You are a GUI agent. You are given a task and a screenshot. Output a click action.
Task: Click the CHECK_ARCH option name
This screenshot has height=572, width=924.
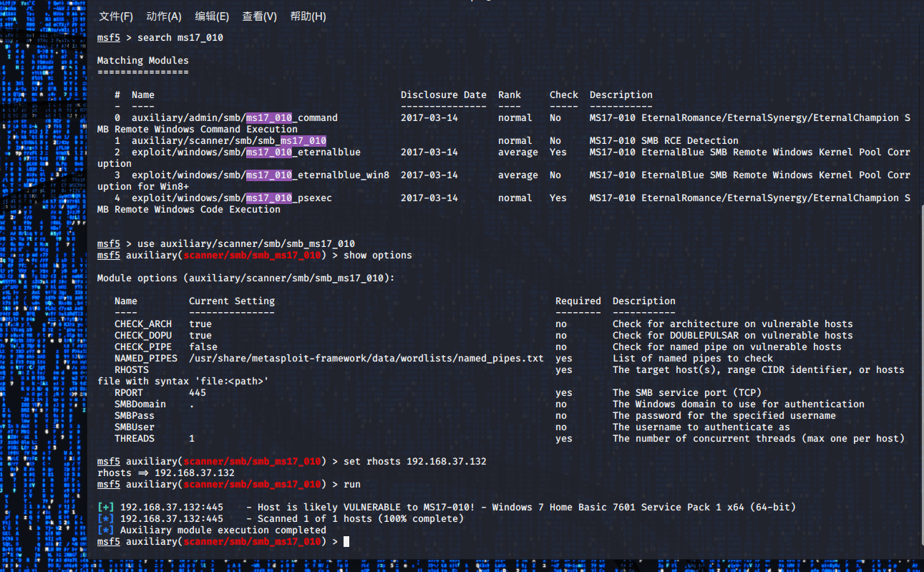coord(143,324)
